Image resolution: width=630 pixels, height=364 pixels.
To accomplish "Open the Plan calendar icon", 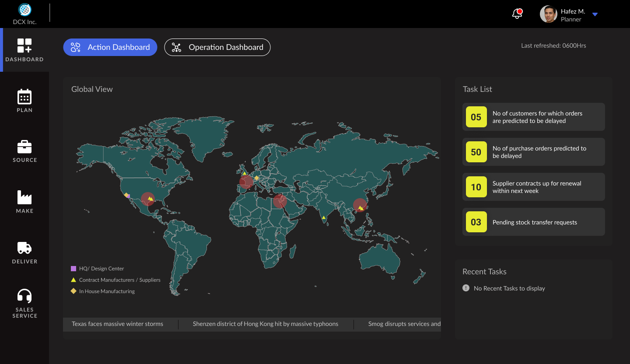I will (24, 97).
